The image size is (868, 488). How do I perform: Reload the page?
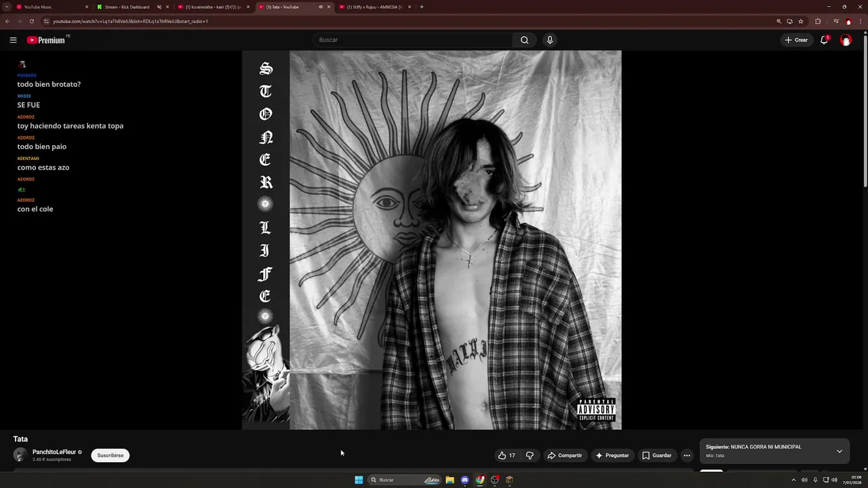click(31, 21)
